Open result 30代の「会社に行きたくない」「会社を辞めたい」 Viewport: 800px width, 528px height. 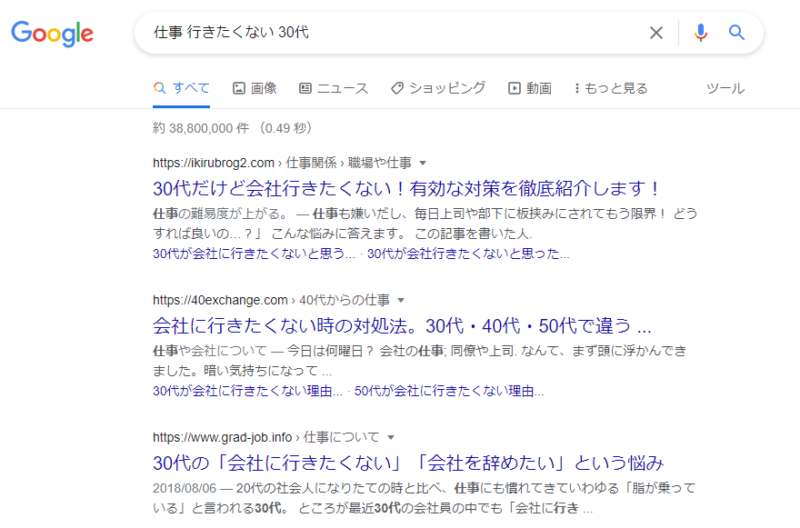pos(408,463)
